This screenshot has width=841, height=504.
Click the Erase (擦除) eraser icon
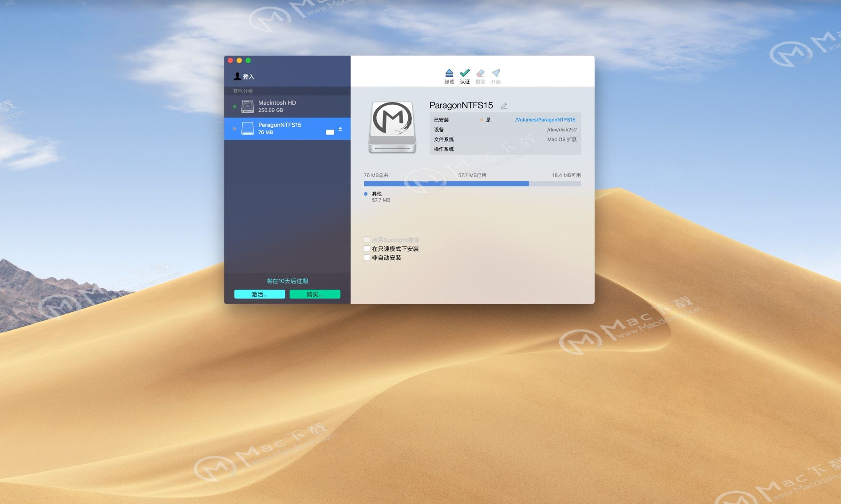(x=480, y=73)
